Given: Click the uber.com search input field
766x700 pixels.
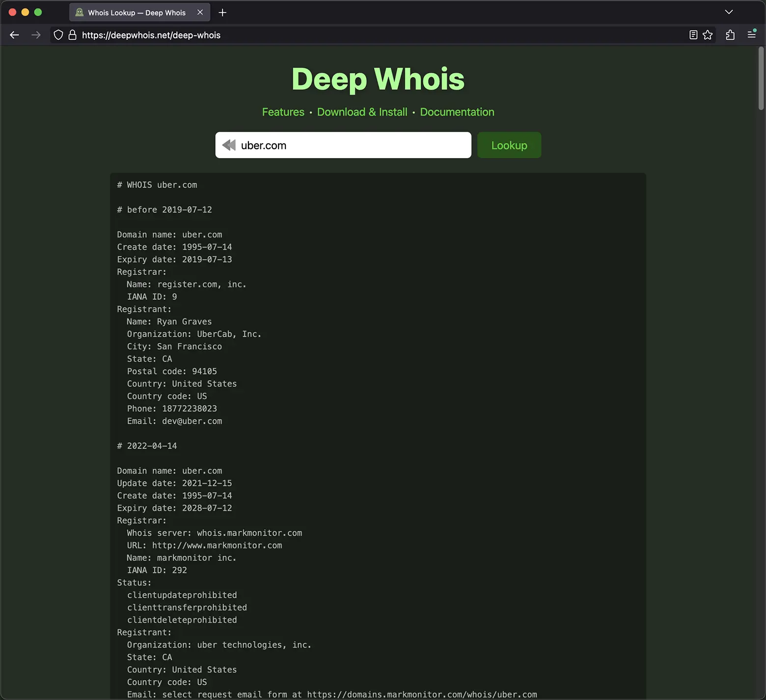Looking at the screenshot, I should (x=344, y=145).
